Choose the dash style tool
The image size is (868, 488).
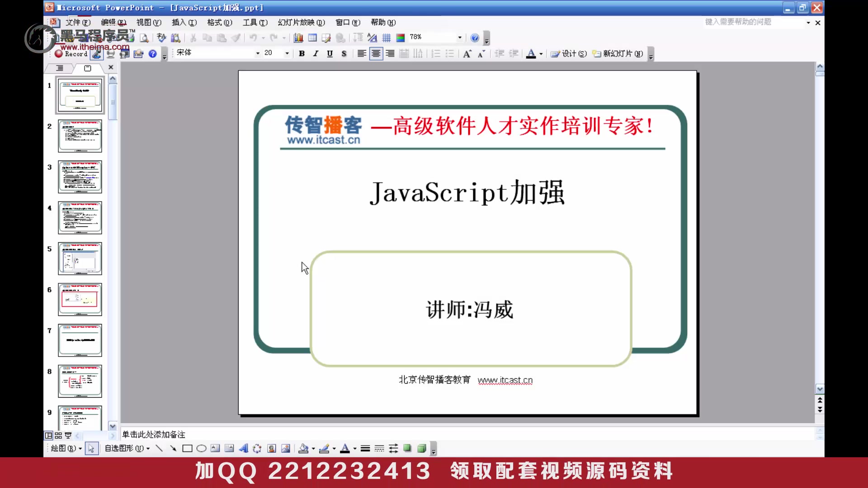379,448
